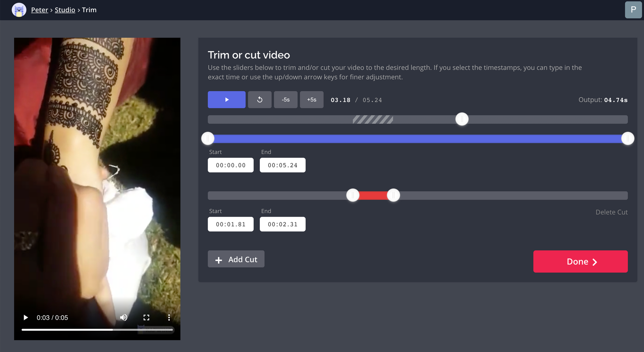
Task: Mute the video with the speaker icon
Action: (124, 318)
